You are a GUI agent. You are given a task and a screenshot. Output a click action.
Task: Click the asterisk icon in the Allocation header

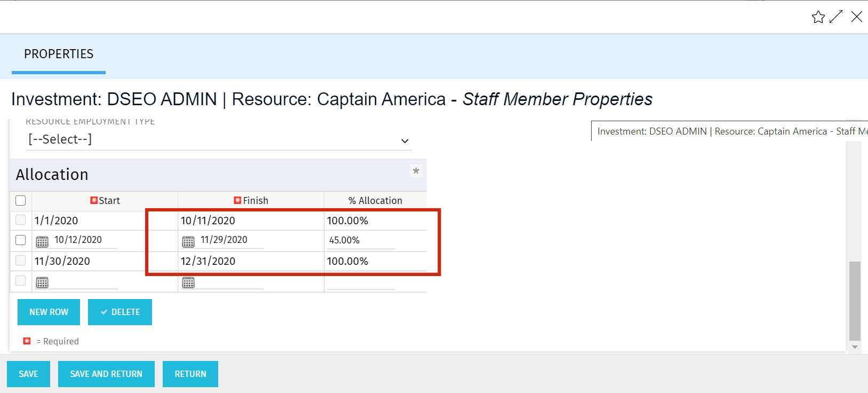click(416, 171)
